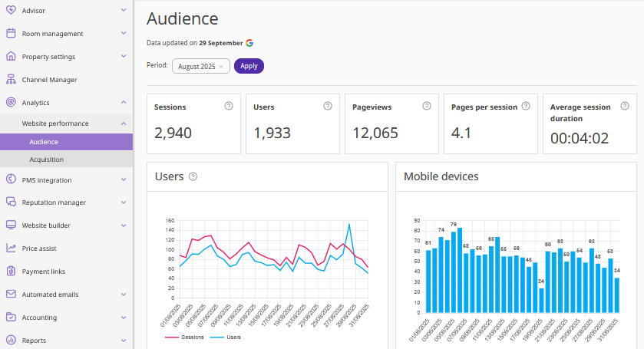The height and width of the screenshot is (349, 644).
Task: Click the 29 September update date
Action: 221,43
